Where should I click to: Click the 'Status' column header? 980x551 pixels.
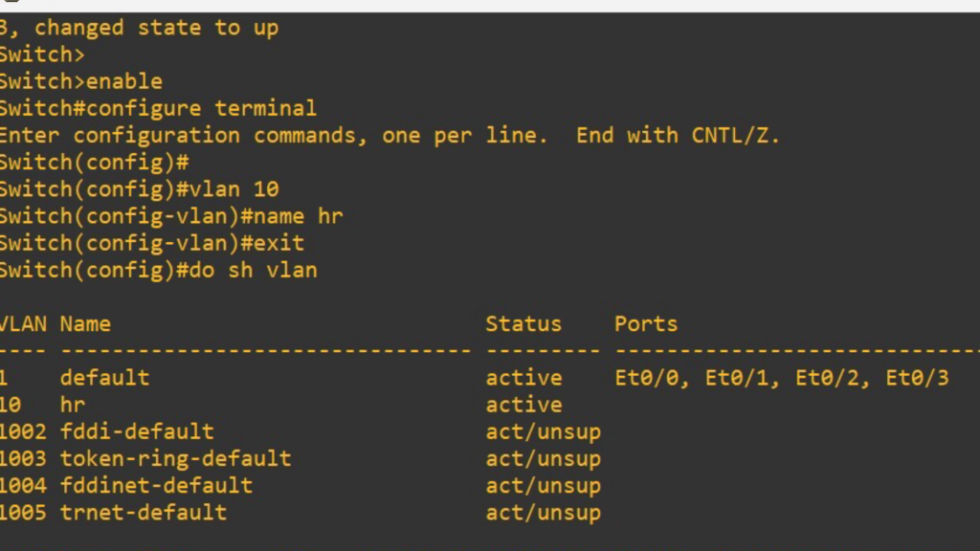click(x=523, y=323)
